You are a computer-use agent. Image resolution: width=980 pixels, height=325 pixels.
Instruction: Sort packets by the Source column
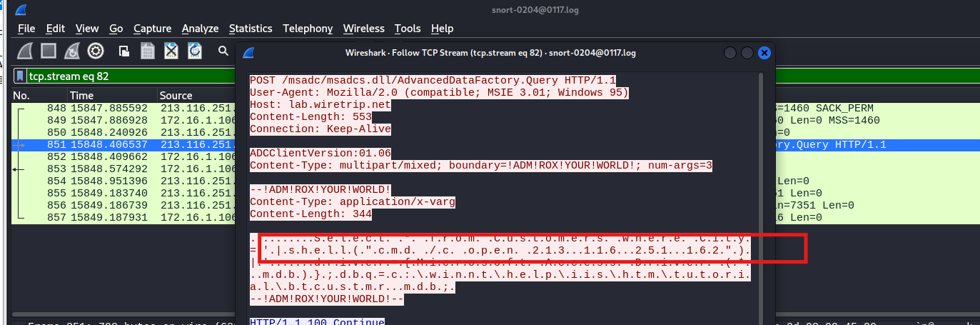196,95
